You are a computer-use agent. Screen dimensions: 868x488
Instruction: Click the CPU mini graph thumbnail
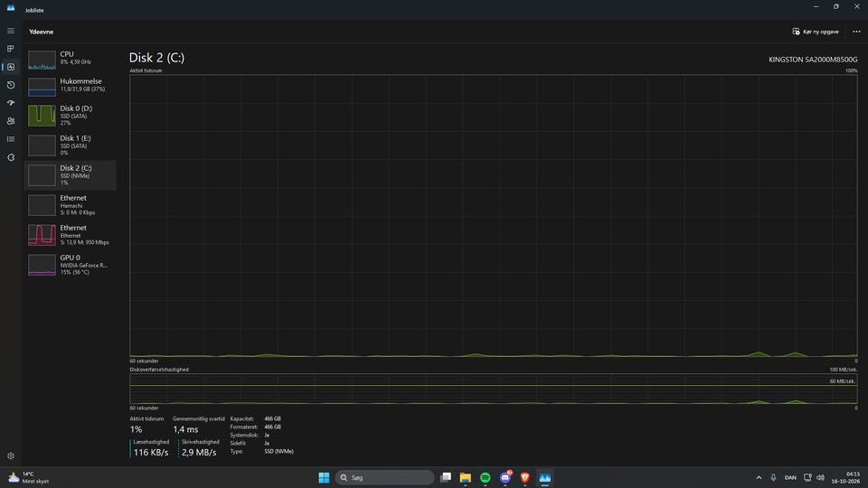42,60
